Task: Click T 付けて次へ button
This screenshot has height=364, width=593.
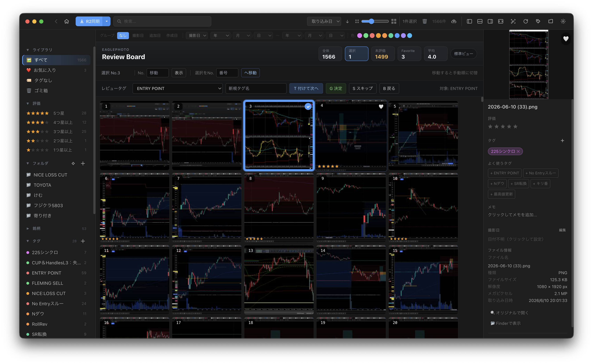Action: (x=306, y=89)
